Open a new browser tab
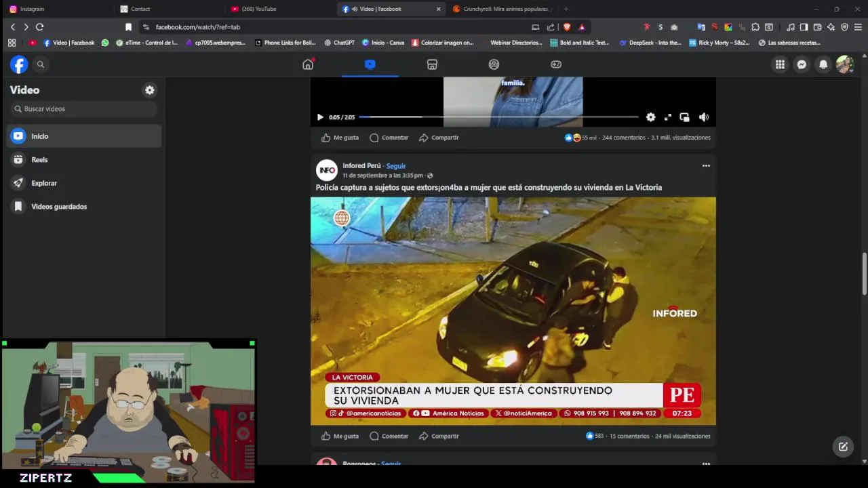Screen dimensions: 868x488 (x=566, y=9)
